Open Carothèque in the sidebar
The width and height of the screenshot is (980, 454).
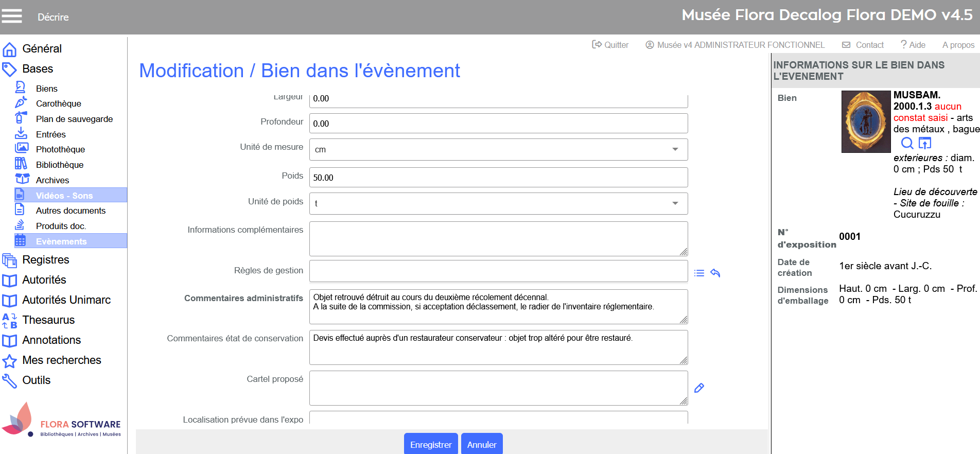[x=58, y=103]
